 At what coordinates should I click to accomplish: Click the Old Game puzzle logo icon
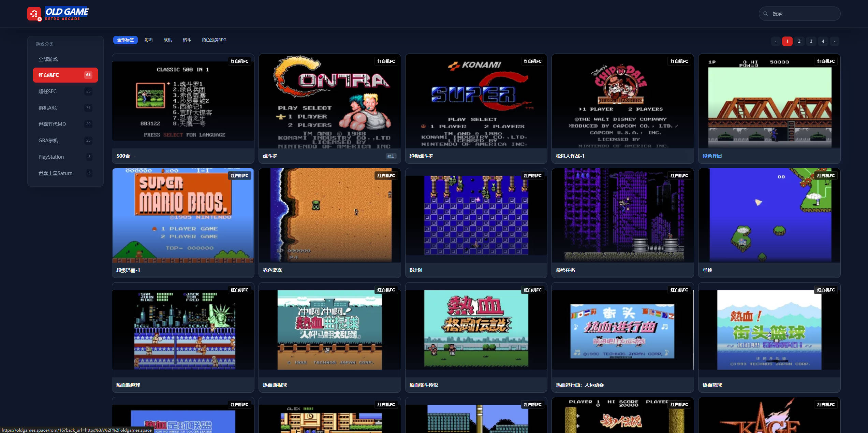(x=34, y=14)
